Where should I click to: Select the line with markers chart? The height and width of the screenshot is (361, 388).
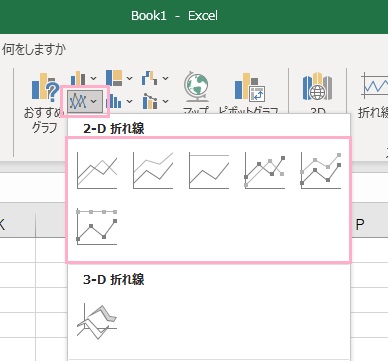(x=265, y=171)
